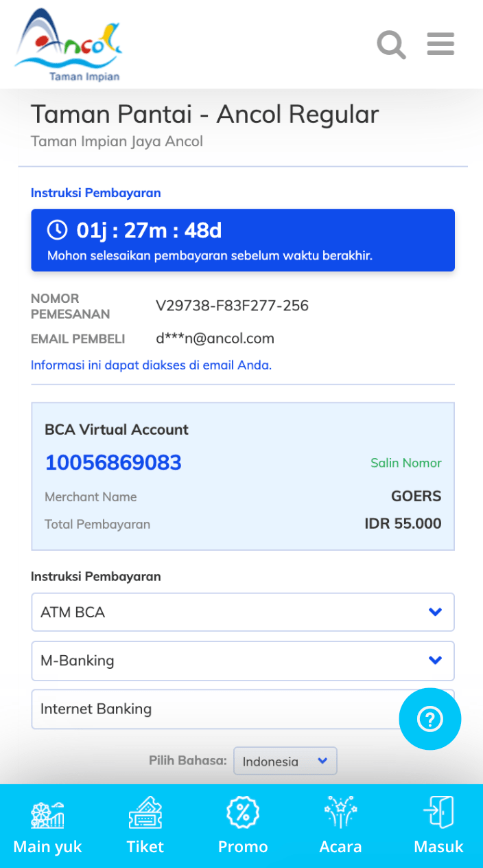
Task: Open the Pilih Bahasa language dropdown
Action: pos(285,761)
